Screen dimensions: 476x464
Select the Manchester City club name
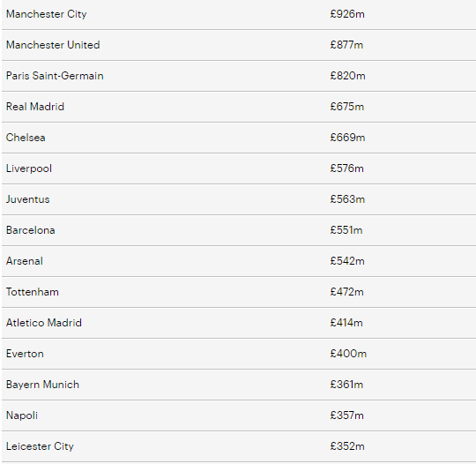(x=46, y=14)
